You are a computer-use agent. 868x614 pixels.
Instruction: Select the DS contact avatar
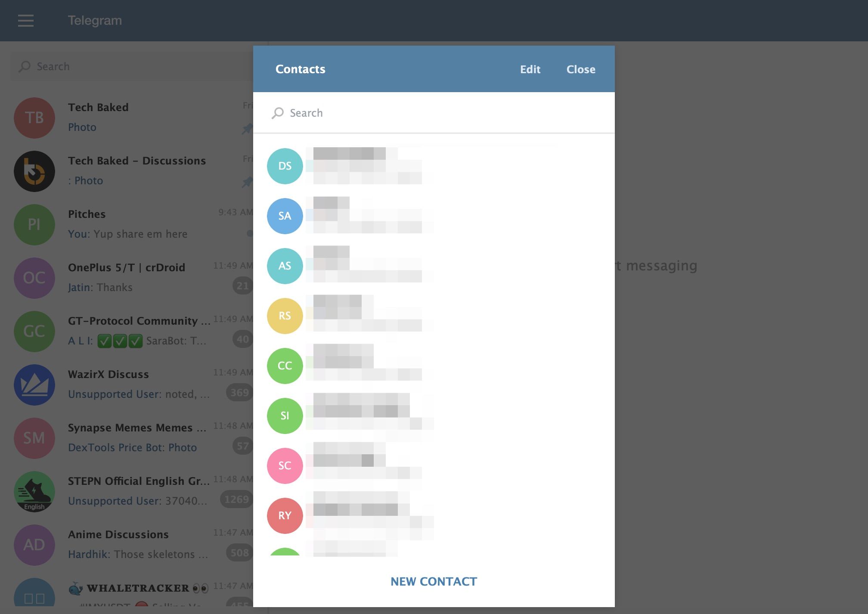point(285,166)
